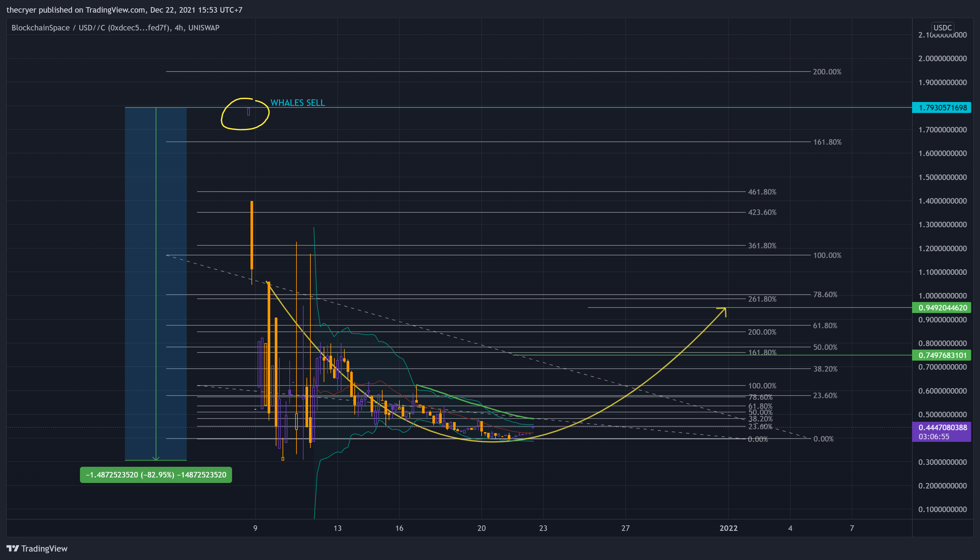Click the countdown timer 03:06:55
The height and width of the screenshot is (560, 980).
934,437
